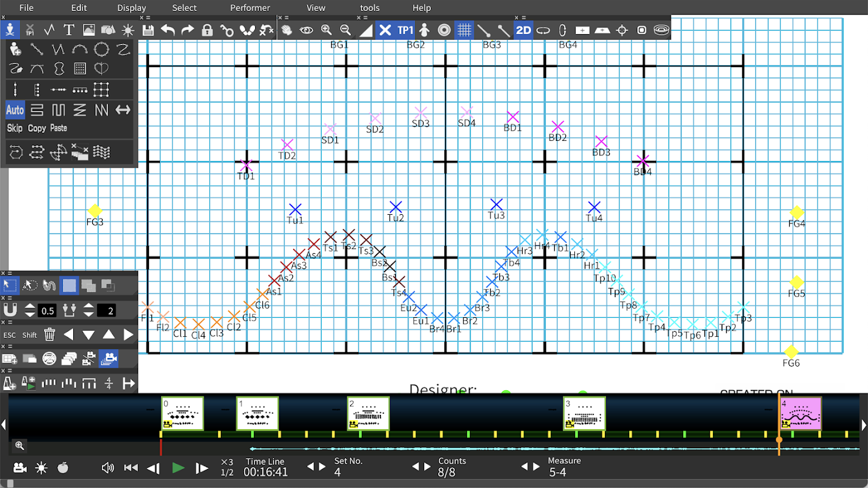Toggle the eye visibility icon

[306, 30]
